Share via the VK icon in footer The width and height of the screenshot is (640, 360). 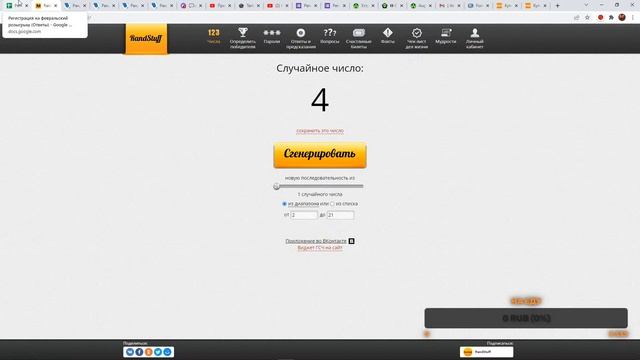[x=130, y=352]
